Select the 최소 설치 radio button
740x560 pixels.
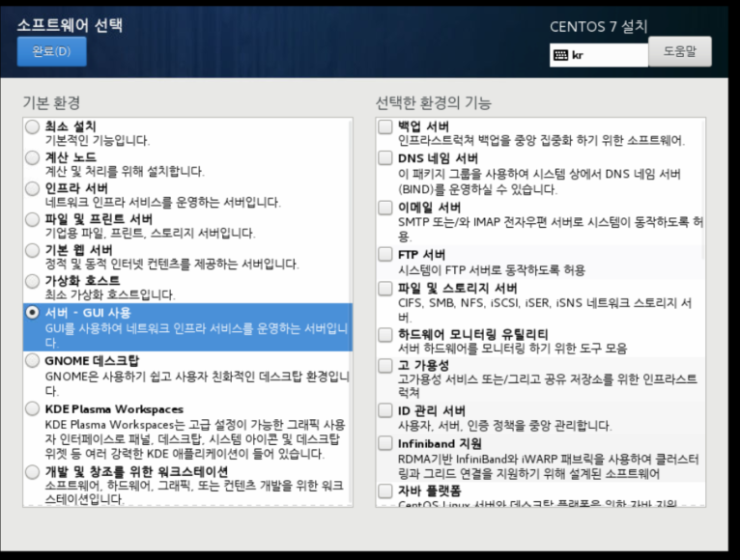33,126
